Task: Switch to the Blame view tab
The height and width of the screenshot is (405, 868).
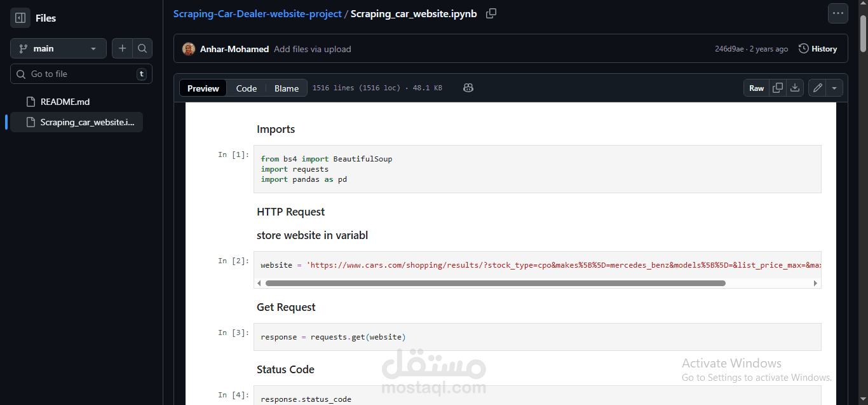Action: (287, 88)
